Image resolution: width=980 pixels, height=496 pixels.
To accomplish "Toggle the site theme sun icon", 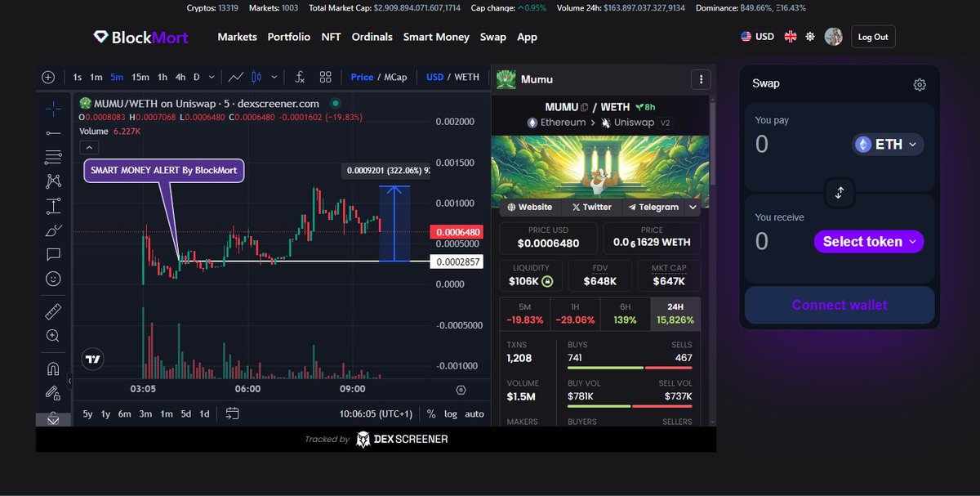I will tap(810, 37).
